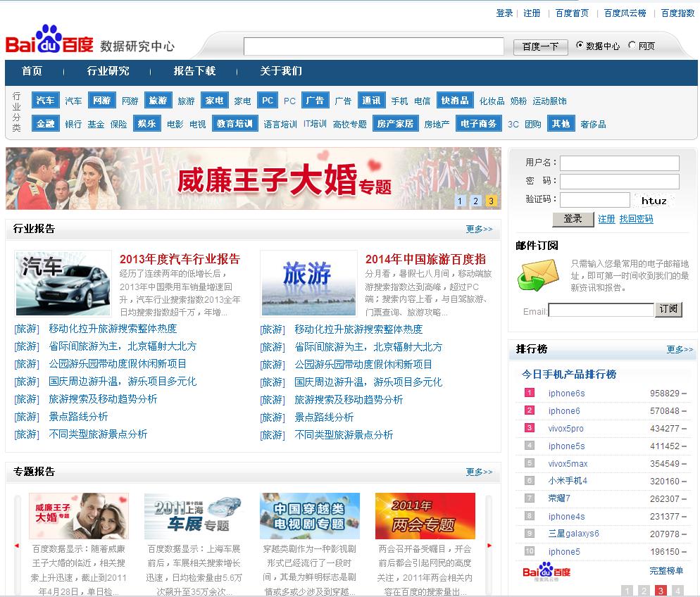Click the 找回密码 password recovery link
Image resolution: width=700 pixels, height=597 pixels.
tap(636, 219)
